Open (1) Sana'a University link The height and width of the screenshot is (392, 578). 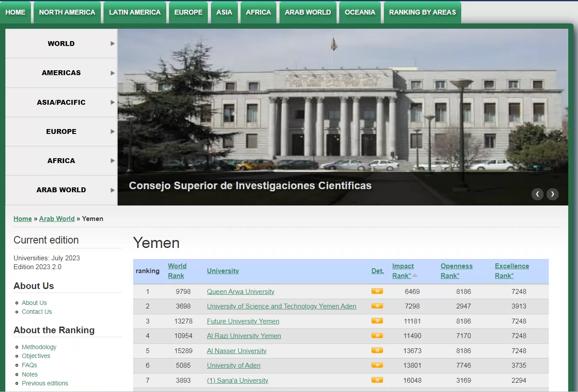(237, 381)
